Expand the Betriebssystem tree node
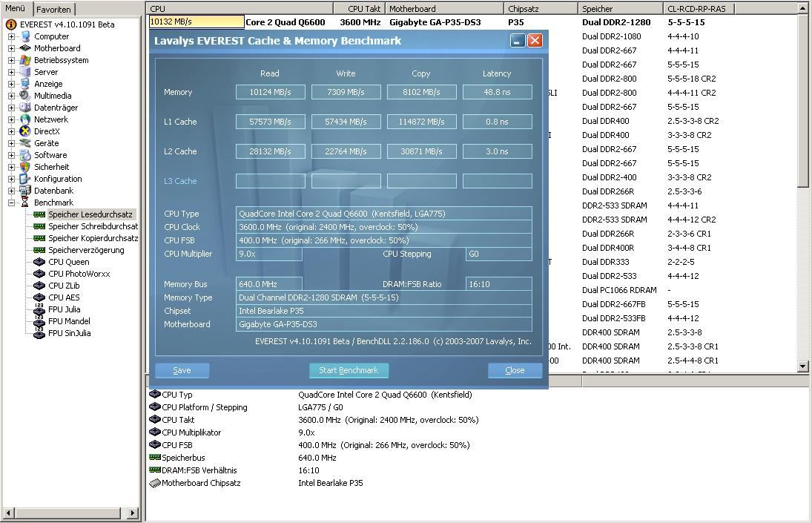This screenshot has width=812, height=523. 11,60
